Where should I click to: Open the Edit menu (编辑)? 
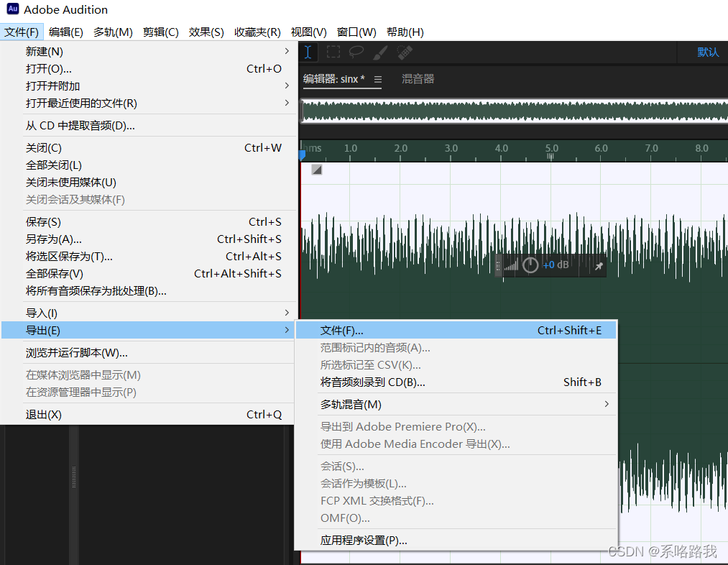[66, 32]
